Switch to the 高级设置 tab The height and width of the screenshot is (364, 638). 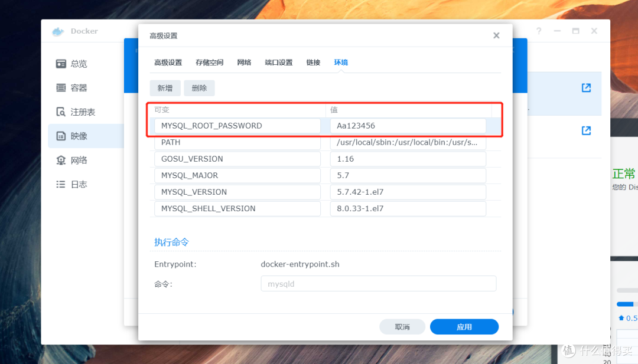coord(168,63)
